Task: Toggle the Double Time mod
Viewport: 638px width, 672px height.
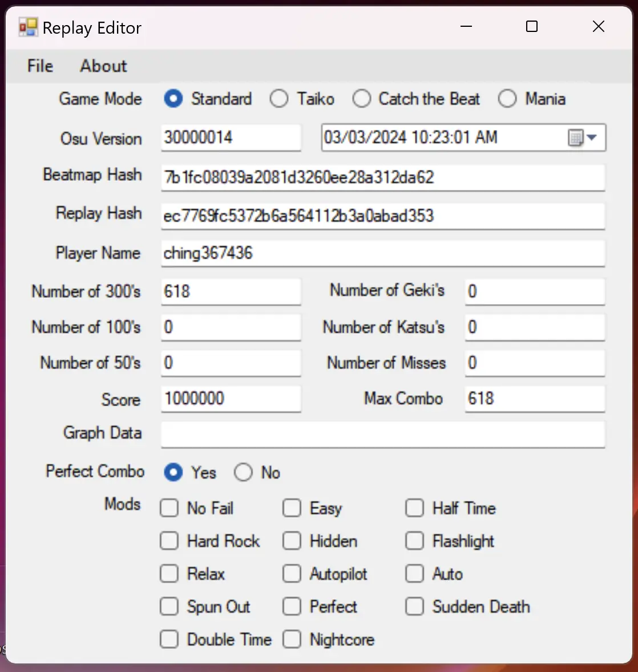Action: (x=169, y=639)
